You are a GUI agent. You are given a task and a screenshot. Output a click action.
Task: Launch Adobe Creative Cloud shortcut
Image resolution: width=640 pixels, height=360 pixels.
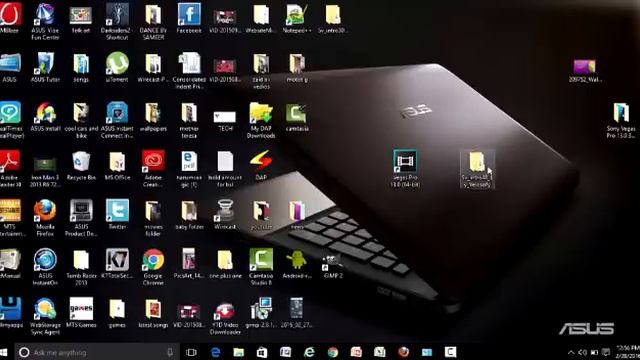[x=153, y=169]
